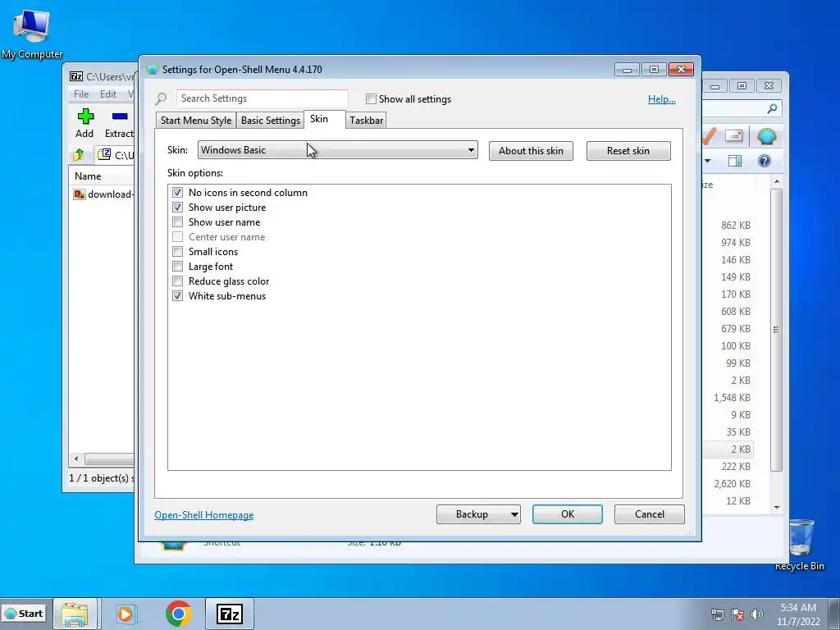Uncheck No icons in second column
The width and height of the screenshot is (840, 630).
(x=177, y=192)
